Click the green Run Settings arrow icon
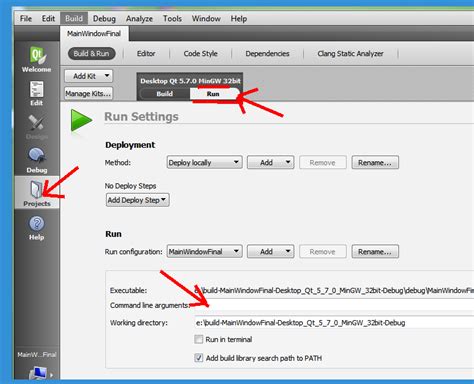 tap(81, 121)
